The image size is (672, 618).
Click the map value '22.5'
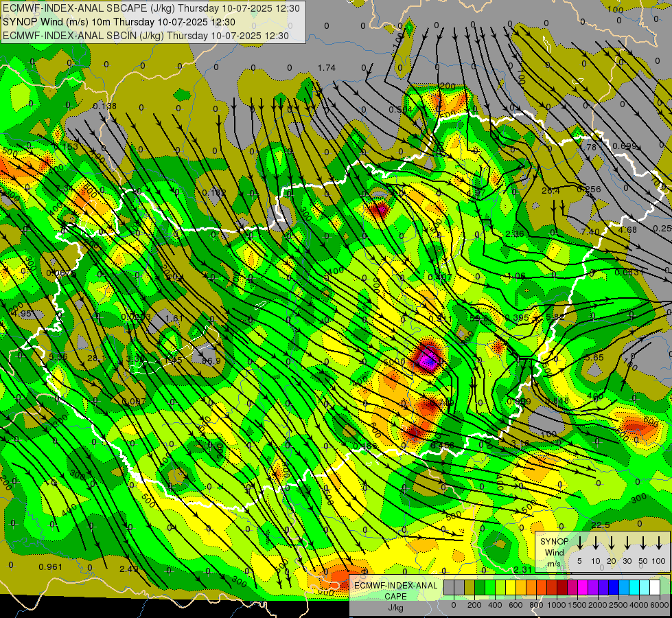(601, 525)
